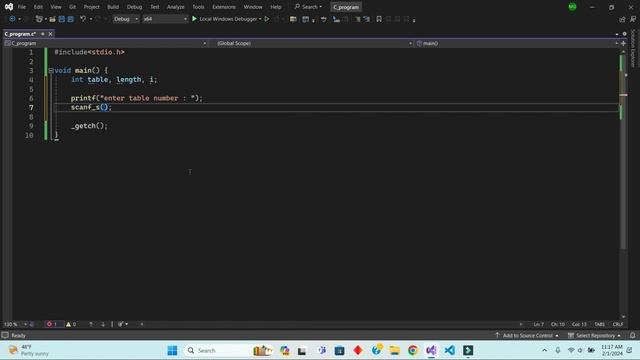The width and height of the screenshot is (640, 360).
Task: Click the Live Share icon
Action: click(x=622, y=19)
